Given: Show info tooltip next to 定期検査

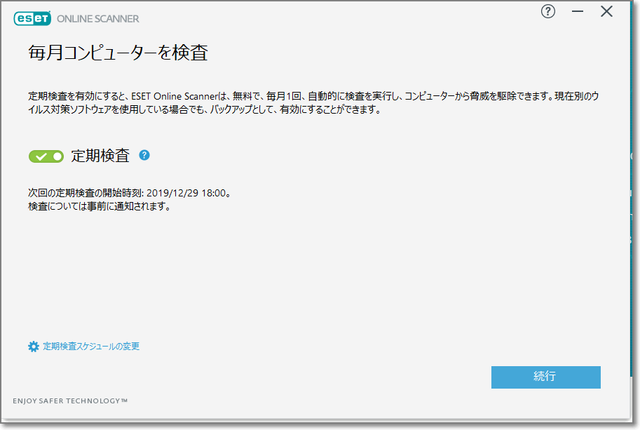Looking at the screenshot, I should [145, 155].
